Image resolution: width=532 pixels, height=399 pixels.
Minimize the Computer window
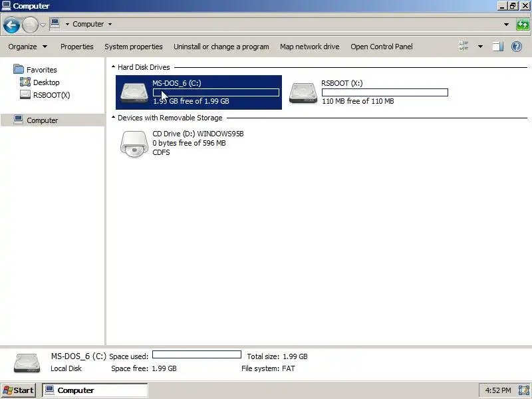pyautogui.click(x=502, y=6)
